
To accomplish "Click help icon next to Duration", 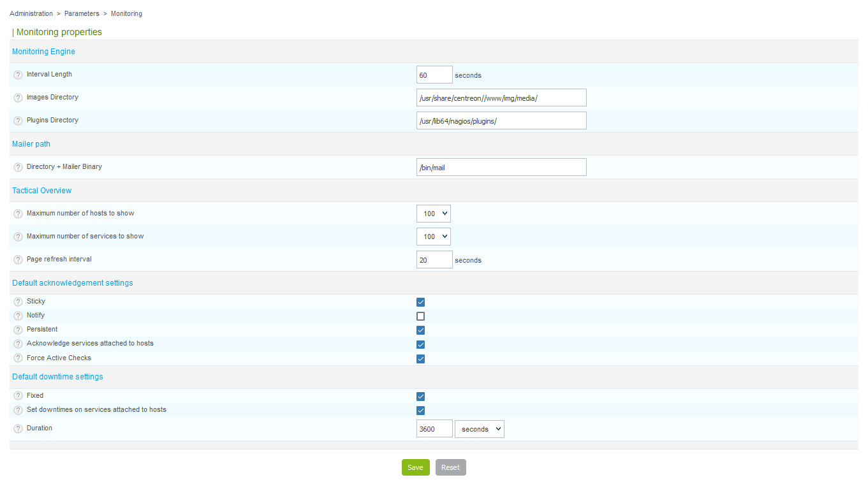I will point(18,429).
